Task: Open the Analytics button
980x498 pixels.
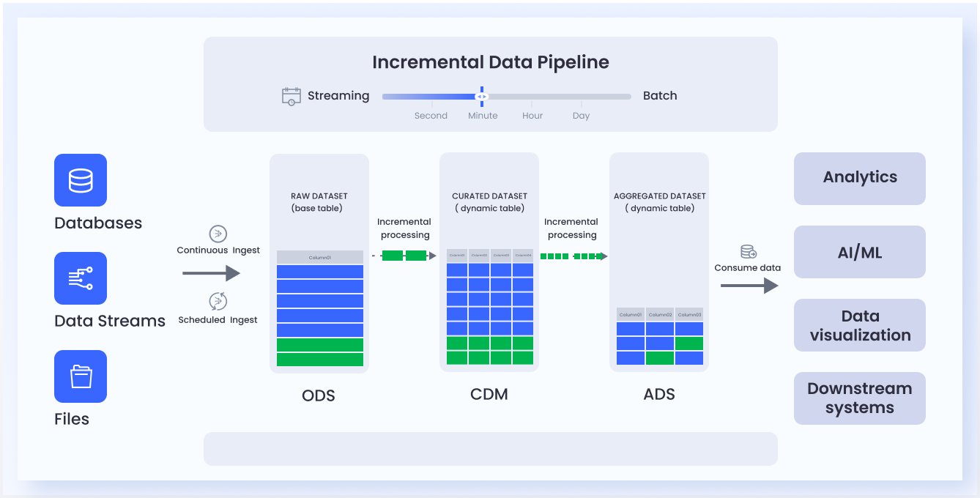Action: 859,178
